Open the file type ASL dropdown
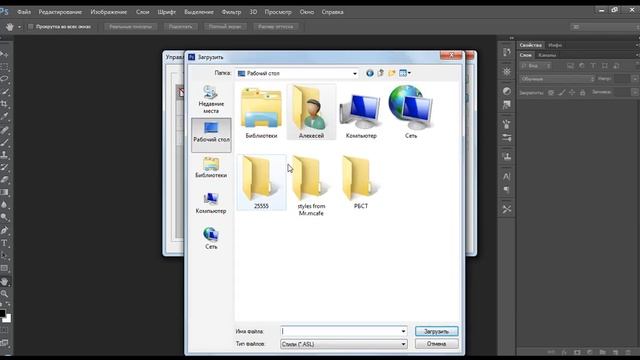 tap(344, 344)
